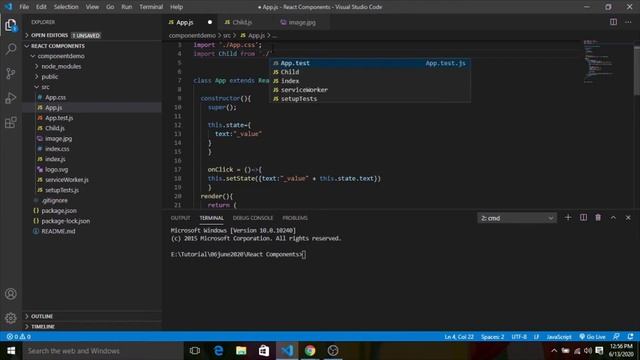Open Run and Debug view
Screen dimensions: 640x360
11,98
